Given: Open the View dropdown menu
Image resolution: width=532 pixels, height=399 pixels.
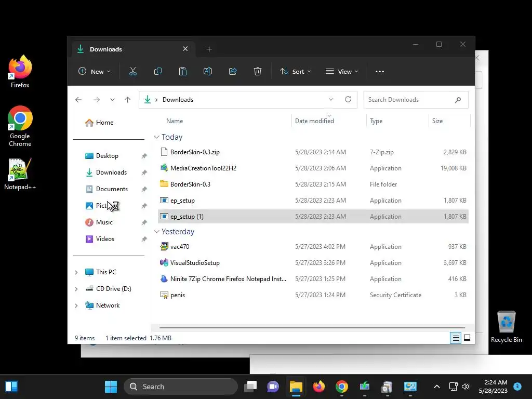Looking at the screenshot, I should pos(342,72).
